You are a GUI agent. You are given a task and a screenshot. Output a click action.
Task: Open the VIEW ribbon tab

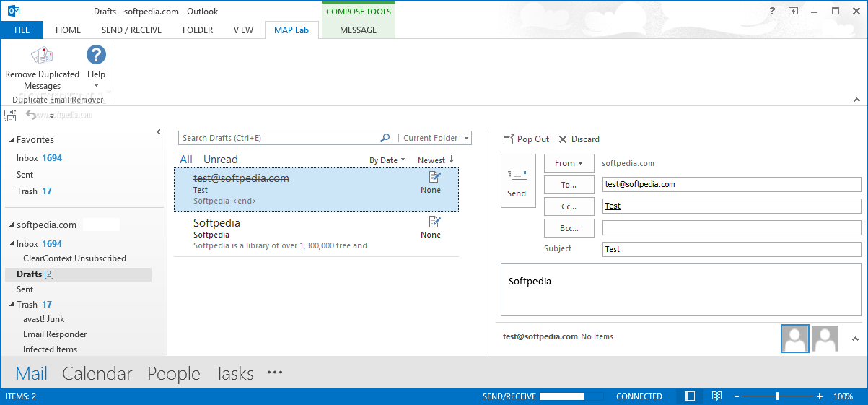243,30
